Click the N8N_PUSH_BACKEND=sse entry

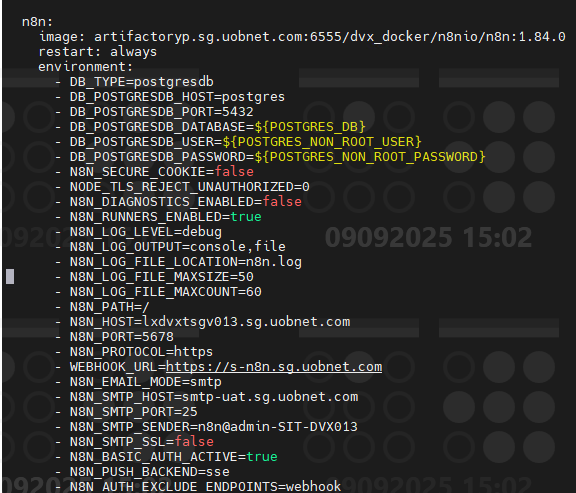tap(150, 472)
